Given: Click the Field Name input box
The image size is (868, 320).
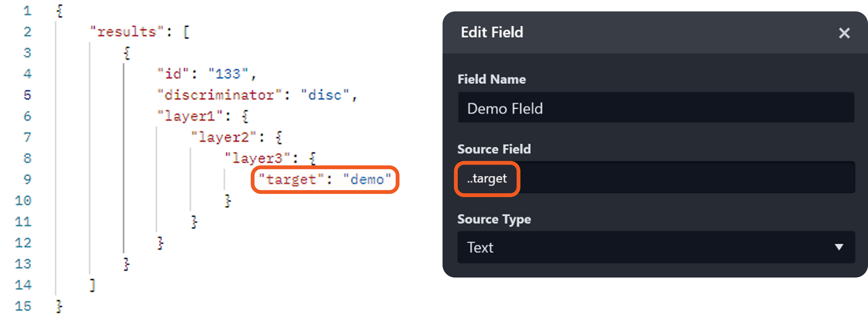Looking at the screenshot, I should (655, 109).
